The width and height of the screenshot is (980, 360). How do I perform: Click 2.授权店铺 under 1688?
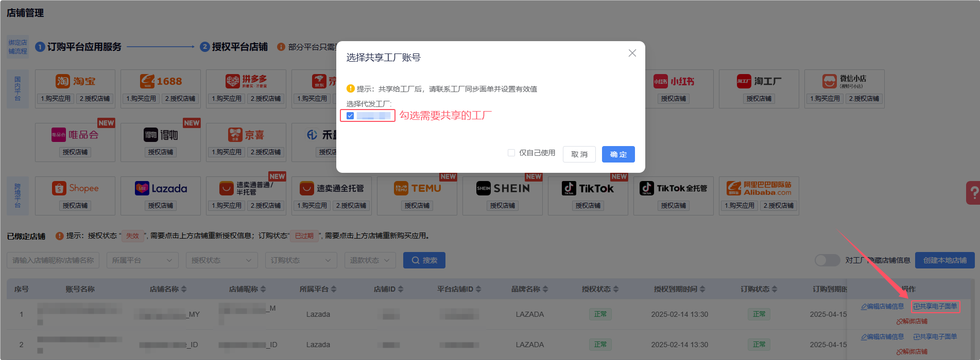pyautogui.click(x=180, y=99)
